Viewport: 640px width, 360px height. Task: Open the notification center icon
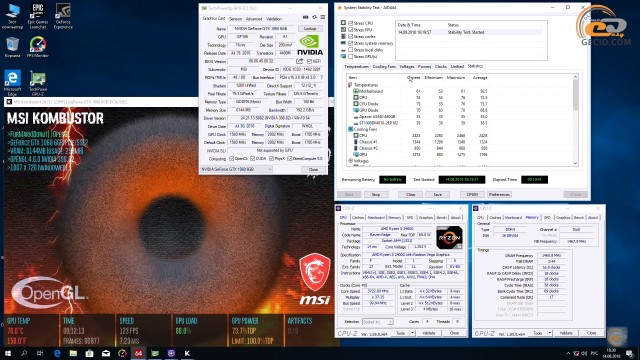click(x=630, y=353)
